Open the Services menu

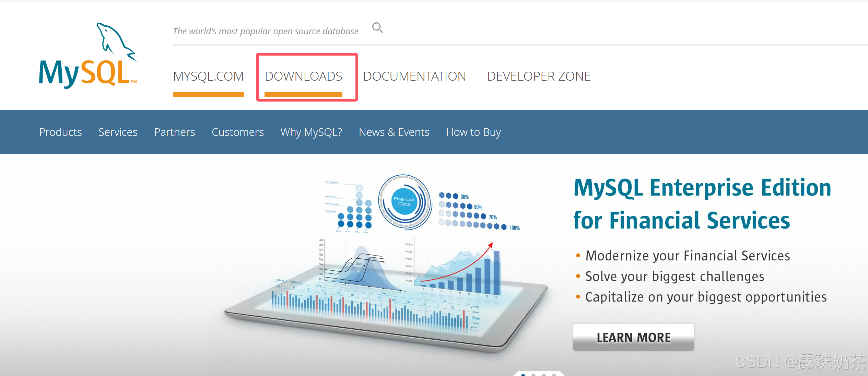tap(118, 132)
